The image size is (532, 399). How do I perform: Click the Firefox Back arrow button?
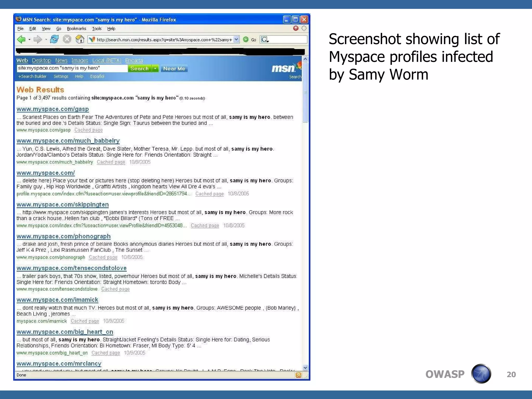(x=21, y=39)
